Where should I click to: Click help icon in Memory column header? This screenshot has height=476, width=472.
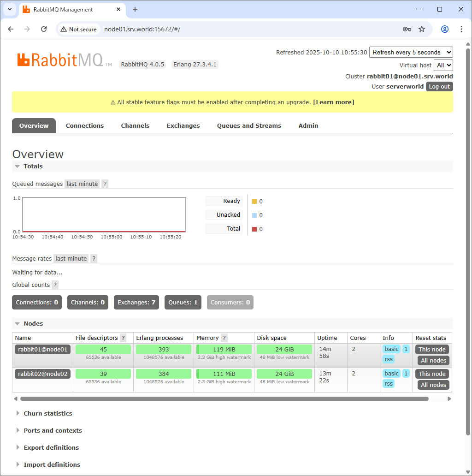224,338
